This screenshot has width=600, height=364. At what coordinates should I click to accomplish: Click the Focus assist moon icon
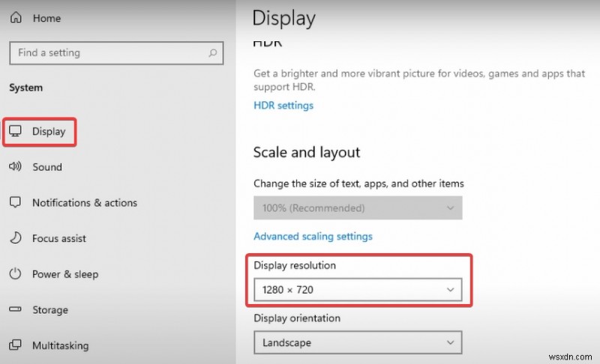pos(15,238)
